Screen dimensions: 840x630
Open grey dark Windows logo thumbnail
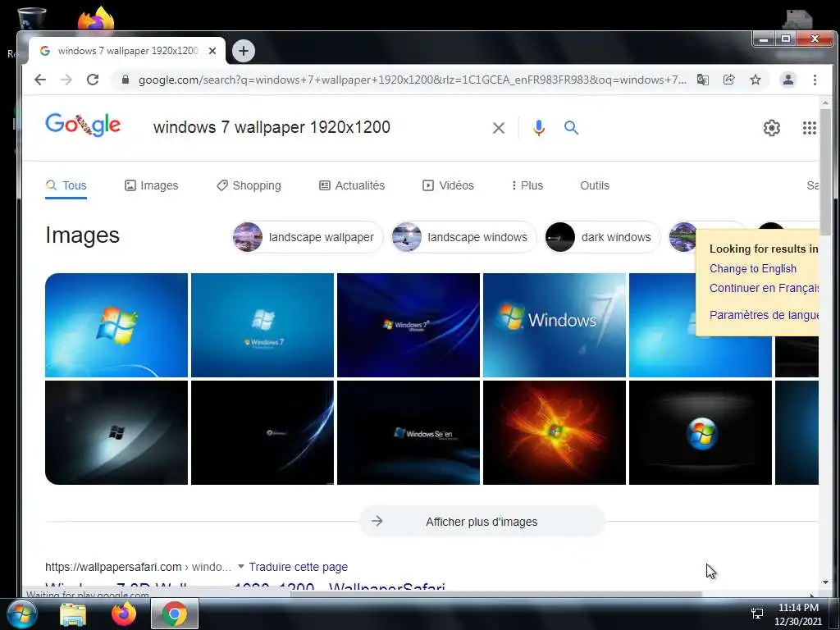pos(116,433)
